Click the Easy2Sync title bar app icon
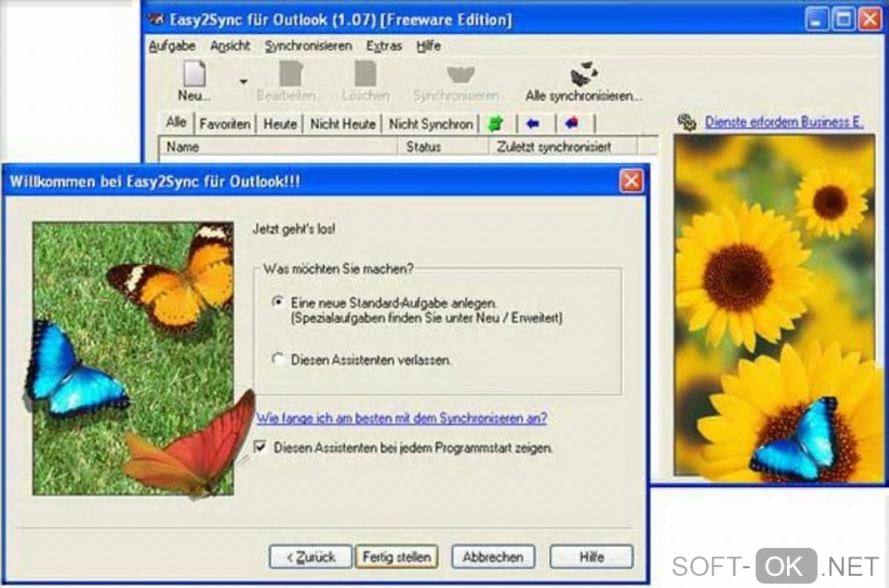 156,20
